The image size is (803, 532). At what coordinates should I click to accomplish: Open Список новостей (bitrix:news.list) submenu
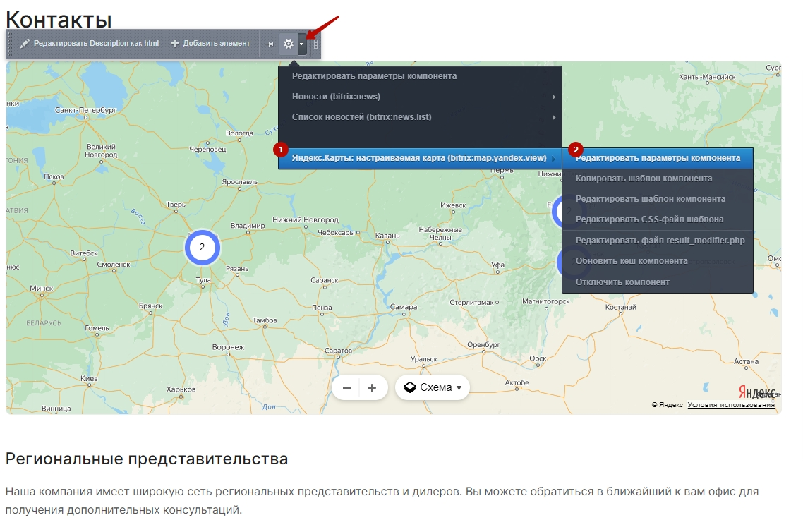[x=420, y=117]
